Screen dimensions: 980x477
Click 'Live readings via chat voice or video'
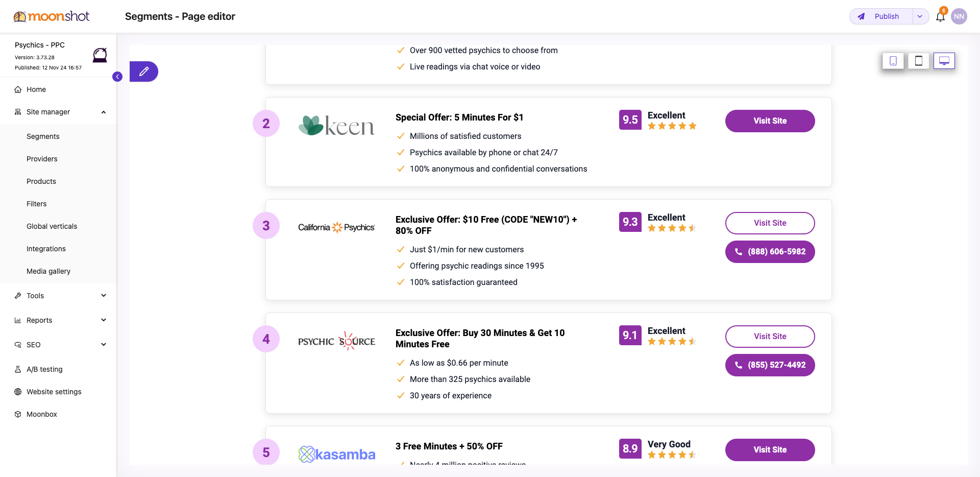(x=475, y=67)
